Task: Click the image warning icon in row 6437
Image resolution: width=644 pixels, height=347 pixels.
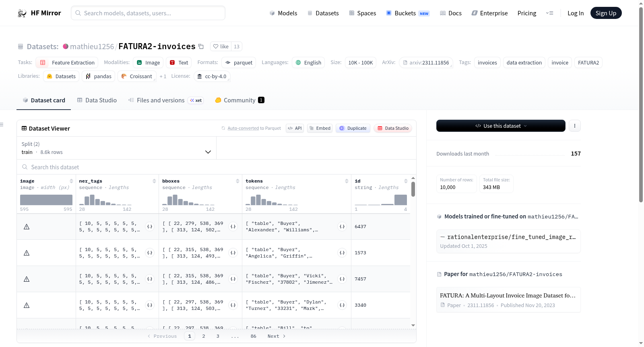Action: coord(27,226)
